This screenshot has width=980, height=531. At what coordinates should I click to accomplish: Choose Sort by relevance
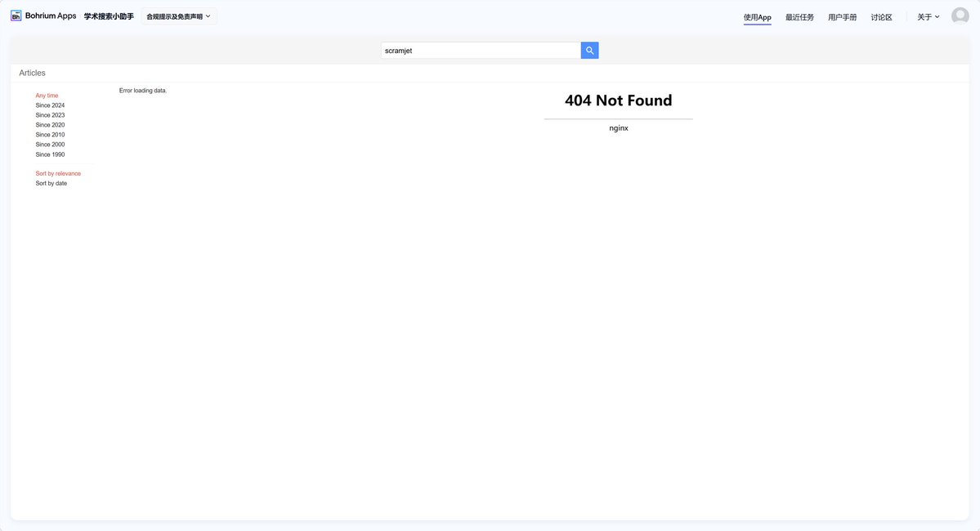pyautogui.click(x=58, y=174)
